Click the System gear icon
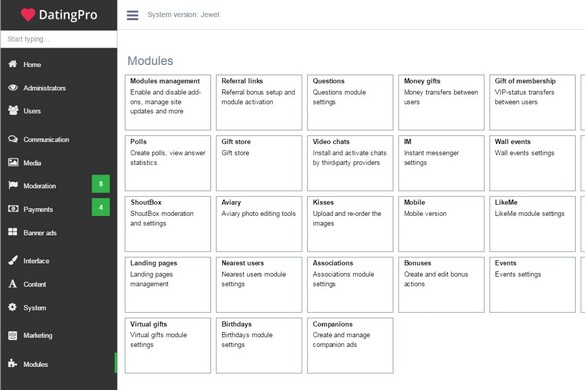 [12, 307]
